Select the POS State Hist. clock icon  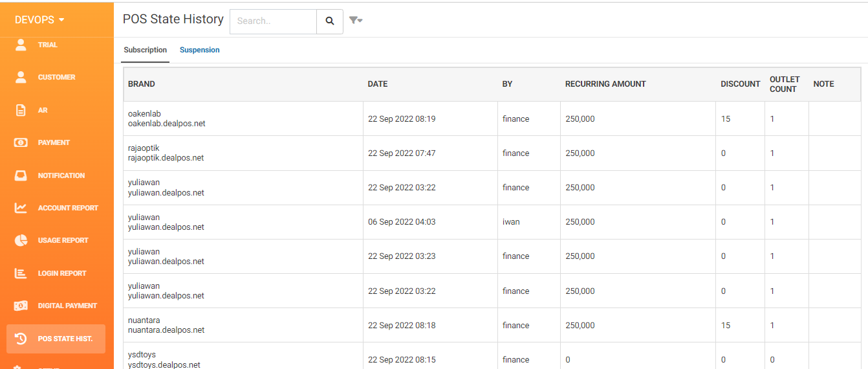tap(21, 339)
